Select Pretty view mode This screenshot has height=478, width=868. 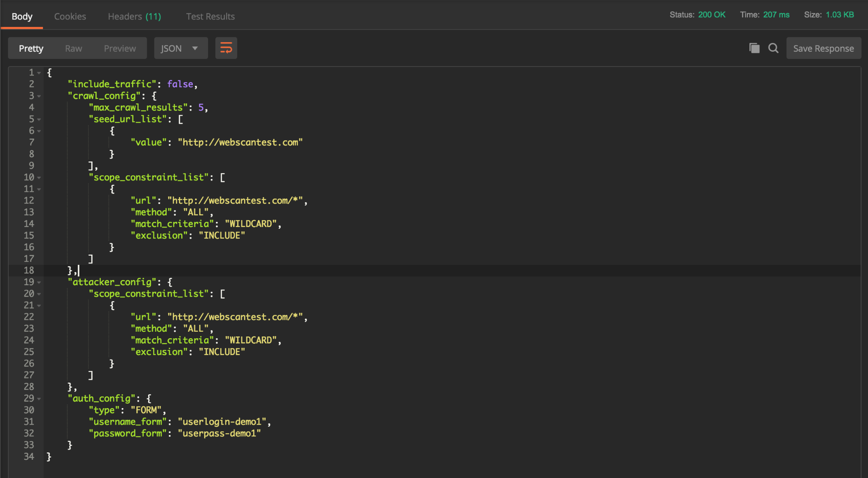[31, 48]
